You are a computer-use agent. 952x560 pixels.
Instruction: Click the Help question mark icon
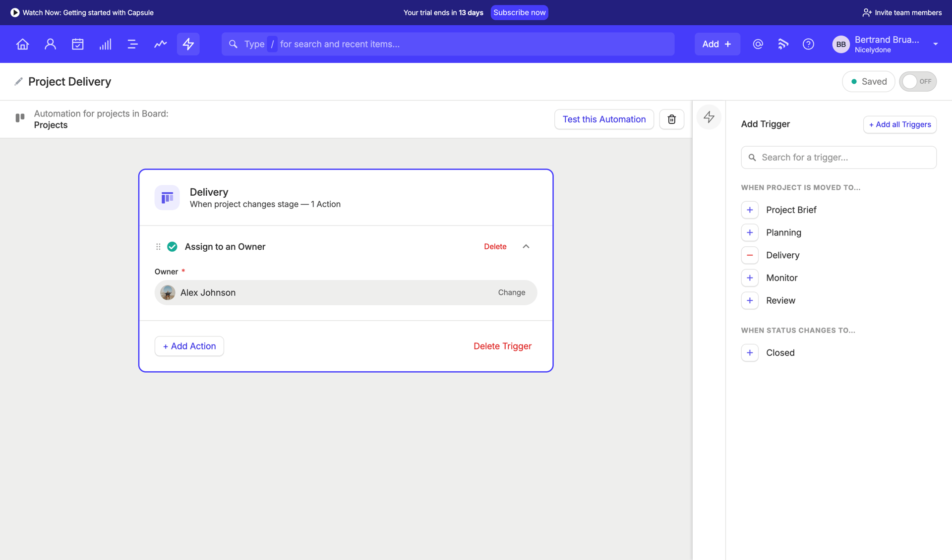tap(808, 44)
